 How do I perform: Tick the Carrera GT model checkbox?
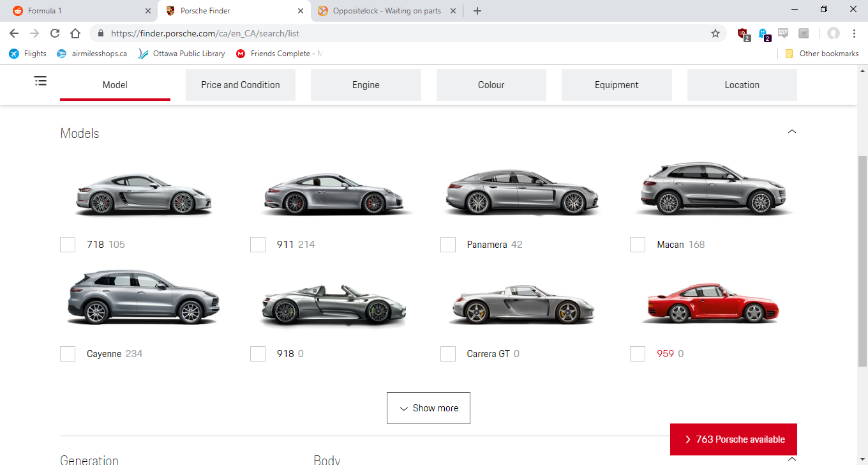pyautogui.click(x=448, y=354)
